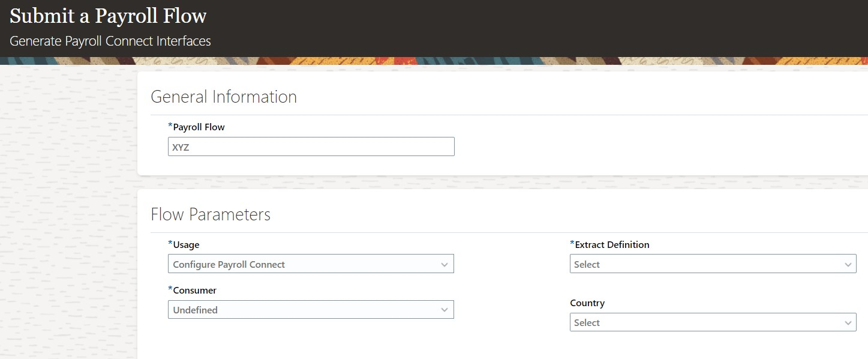Click the required asterisk beside Extract Definition
The height and width of the screenshot is (359, 868).
[572, 244]
